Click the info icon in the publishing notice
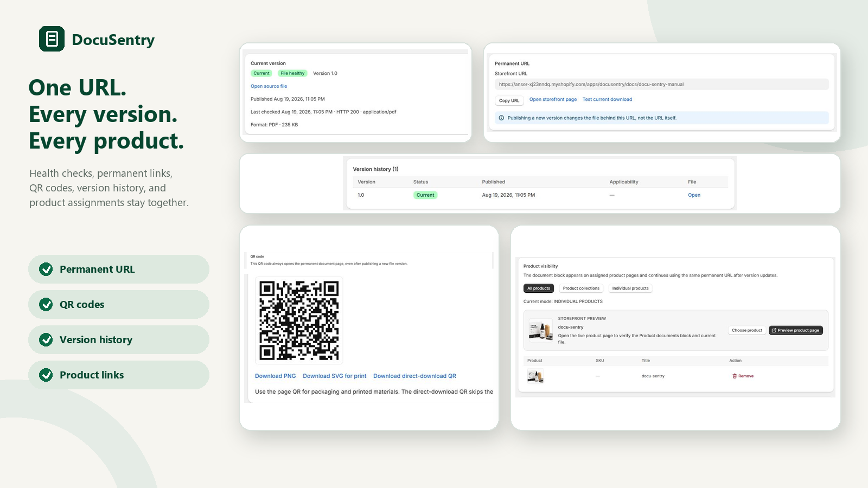The height and width of the screenshot is (488, 868). [x=501, y=118]
